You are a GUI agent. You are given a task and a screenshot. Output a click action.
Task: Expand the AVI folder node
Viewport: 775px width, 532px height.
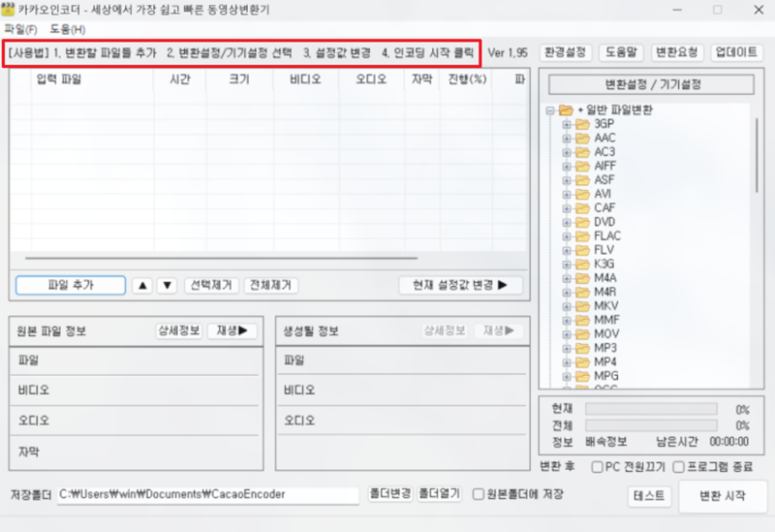point(567,195)
